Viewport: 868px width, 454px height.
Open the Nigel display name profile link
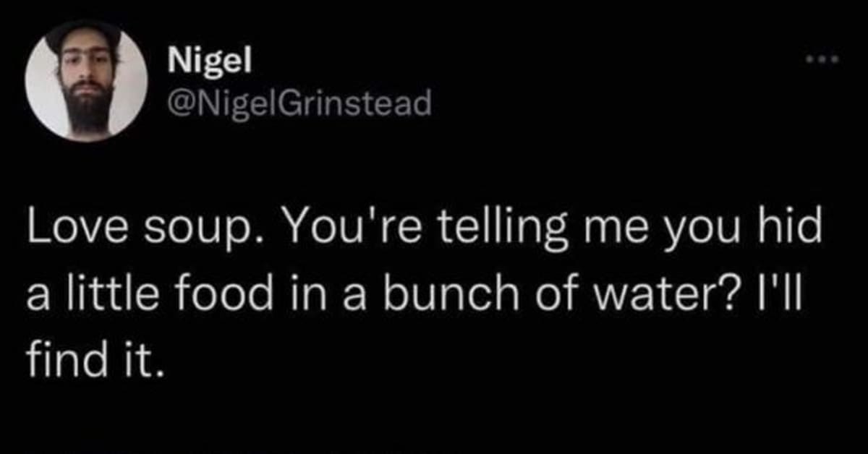pyautogui.click(x=210, y=62)
